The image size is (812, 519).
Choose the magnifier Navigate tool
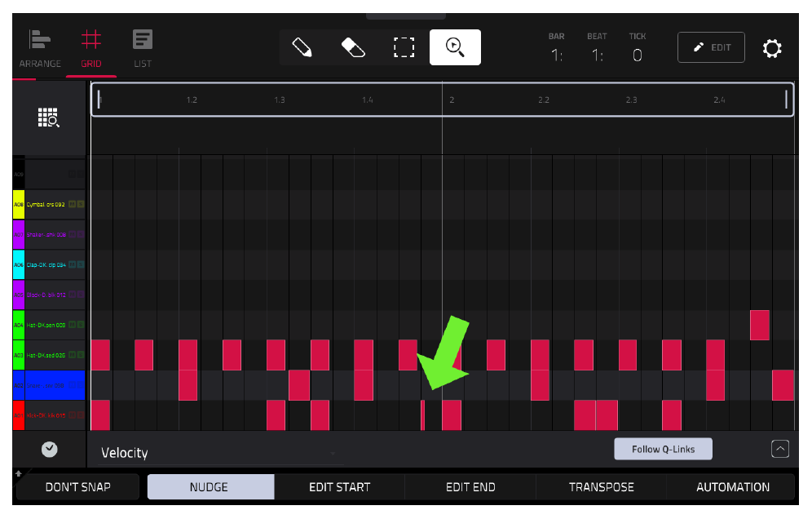[x=455, y=47]
